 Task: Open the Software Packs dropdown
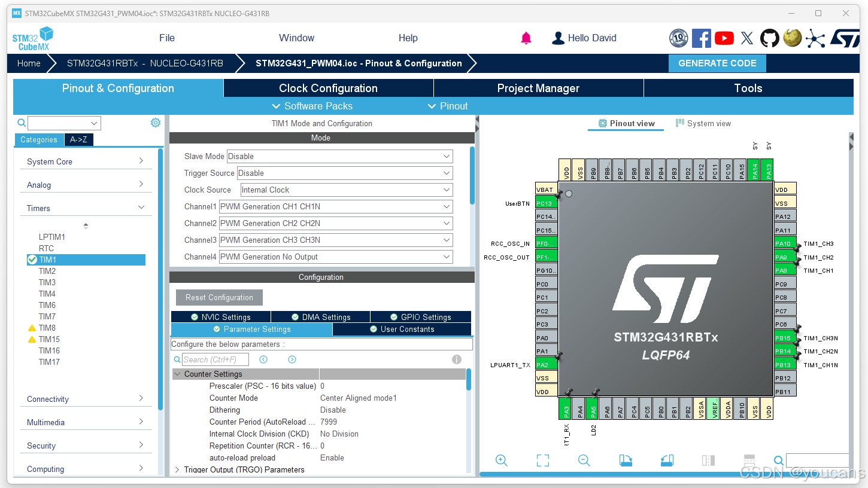[x=312, y=106]
